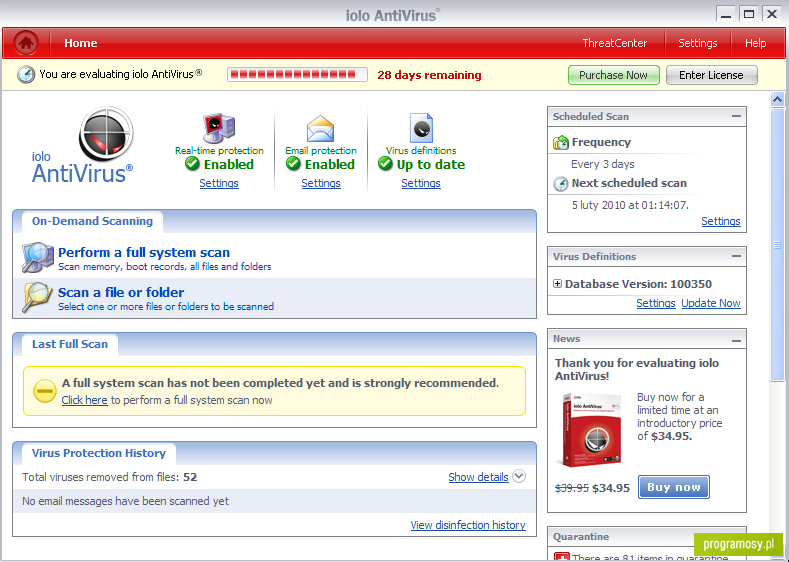
Task: Click '5 luty 2010 at 01:14:07.' text
Action: click(x=630, y=205)
